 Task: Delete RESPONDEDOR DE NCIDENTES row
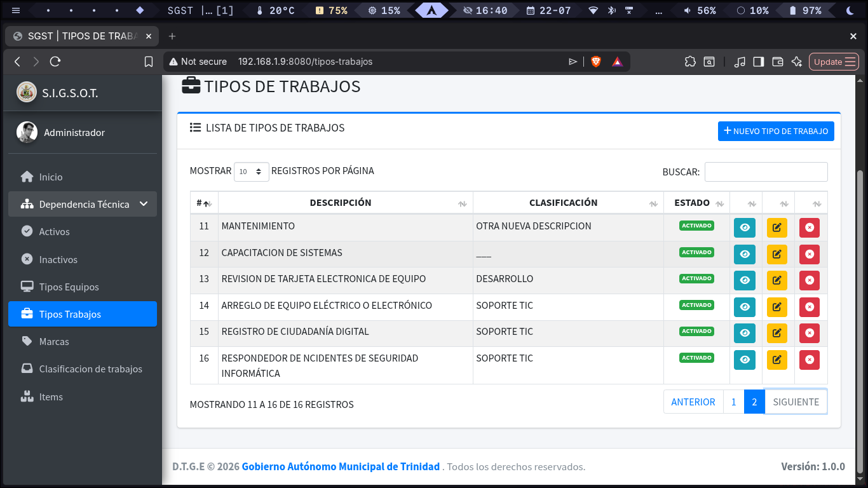pyautogui.click(x=810, y=360)
